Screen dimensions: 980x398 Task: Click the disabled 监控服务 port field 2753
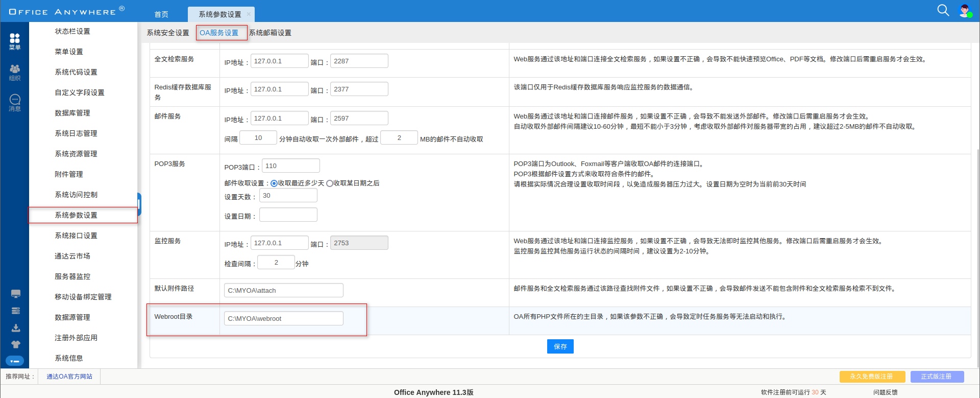(x=359, y=243)
